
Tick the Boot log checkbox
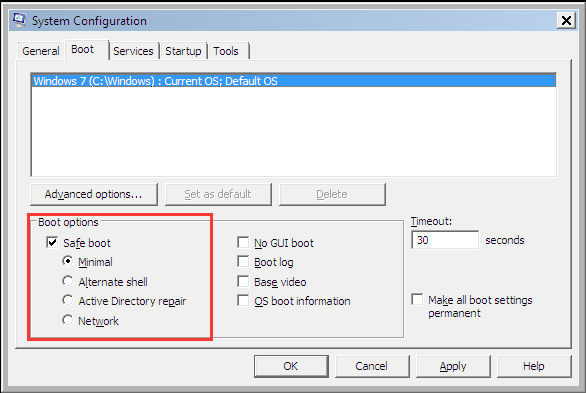(x=243, y=262)
